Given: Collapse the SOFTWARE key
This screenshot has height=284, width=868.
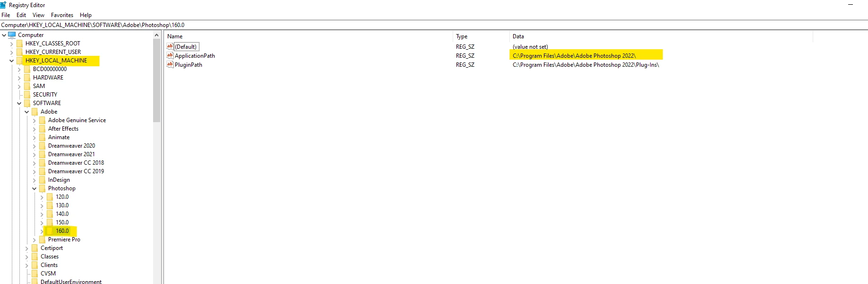Looking at the screenshot, I should tap(19, 103).
